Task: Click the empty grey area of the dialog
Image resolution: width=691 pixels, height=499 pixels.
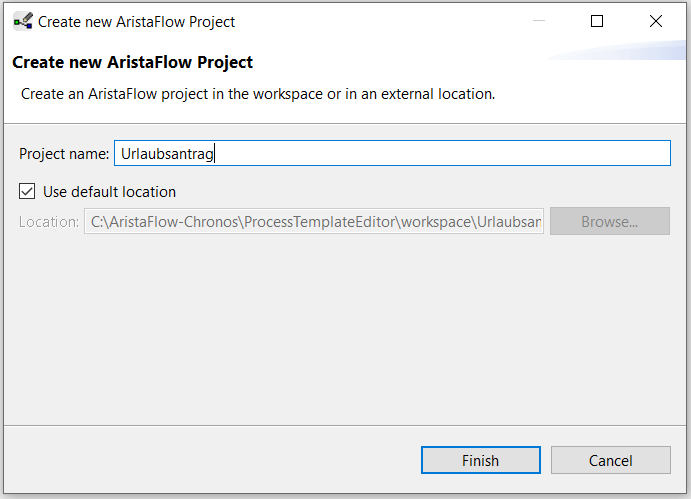Action: point(345,331)
